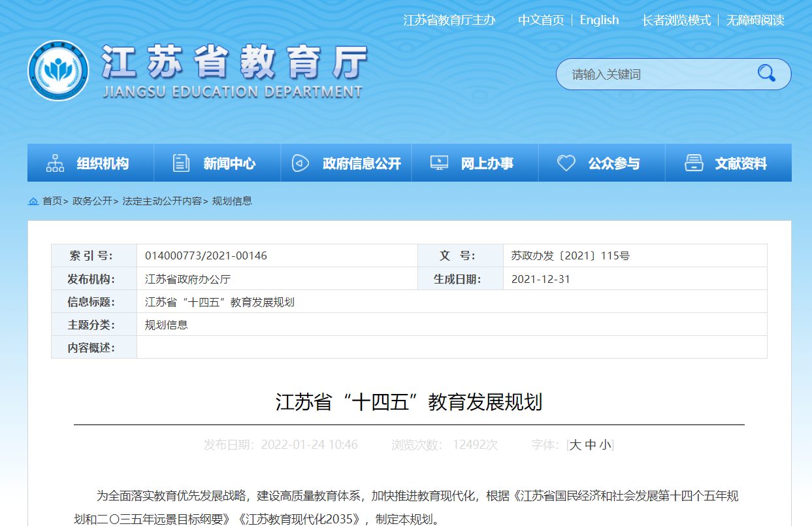812x526 pixels.
Task: Open 无障碍阅读 accessibility reading
Action: [755, 20]
